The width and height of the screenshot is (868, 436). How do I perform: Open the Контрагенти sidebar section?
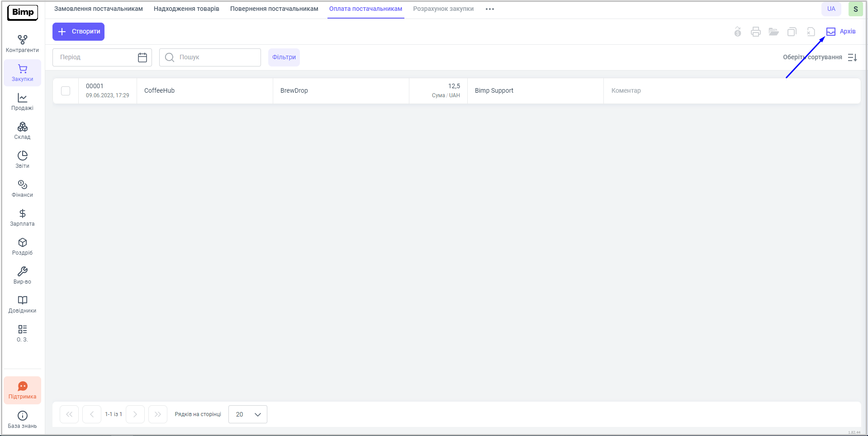22,44
